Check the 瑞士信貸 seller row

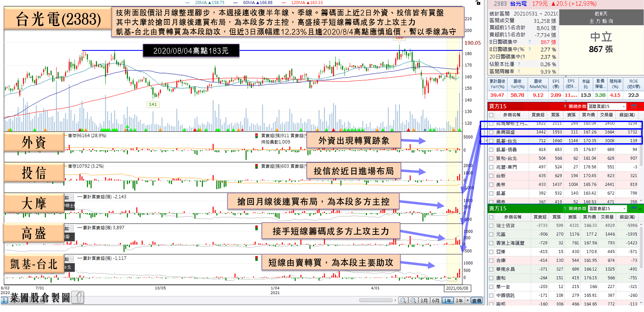pos(491,226)
